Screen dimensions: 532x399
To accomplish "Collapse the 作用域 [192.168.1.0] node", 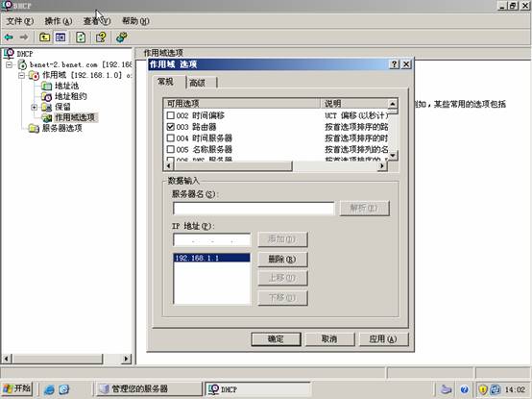I will (x=21, y=75).
